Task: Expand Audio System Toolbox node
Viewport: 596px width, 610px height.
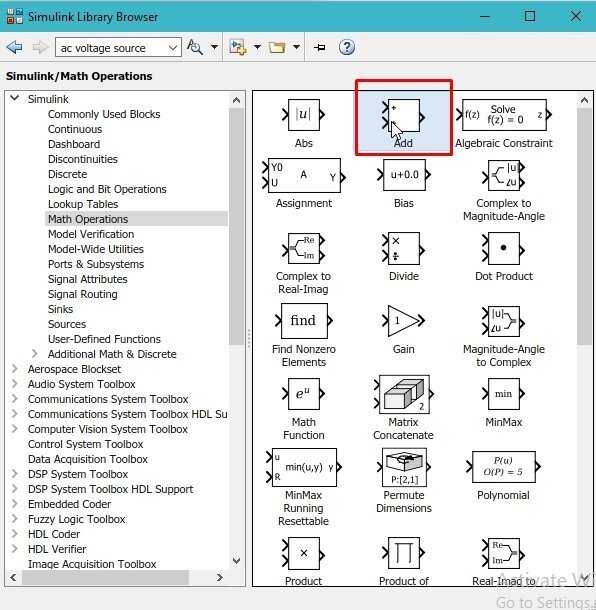Action: [15, 384]
